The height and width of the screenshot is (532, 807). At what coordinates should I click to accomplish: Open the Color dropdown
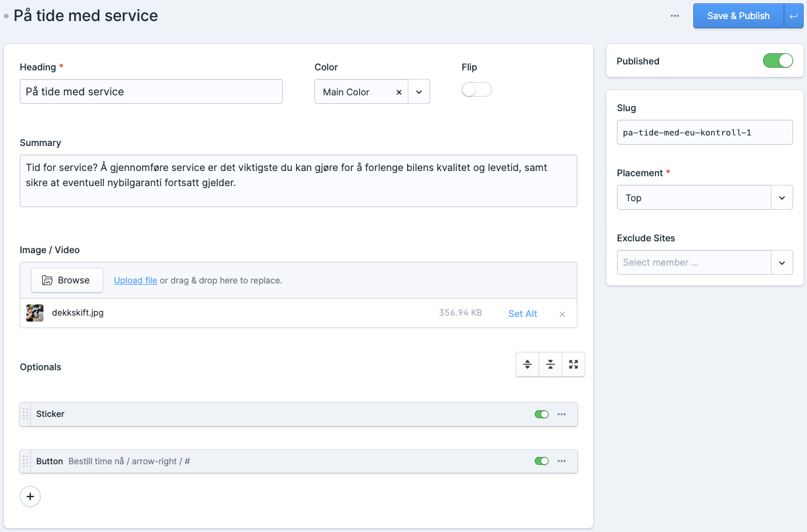pos(419,92)
